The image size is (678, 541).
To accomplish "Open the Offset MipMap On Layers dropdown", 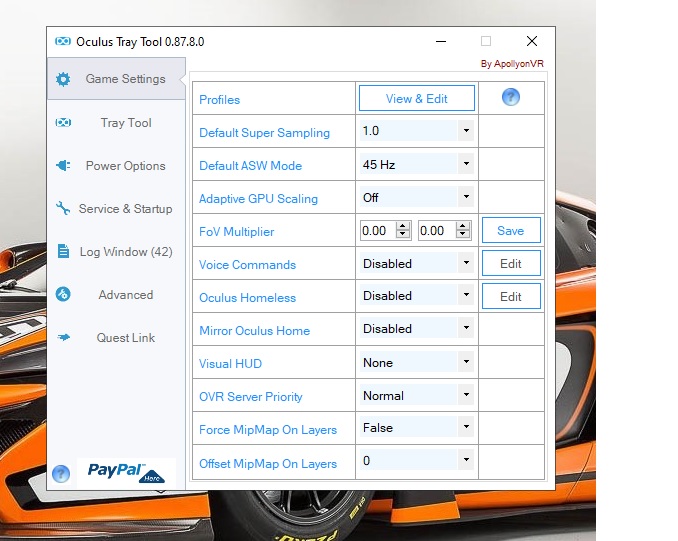I will tap(466, 460).
